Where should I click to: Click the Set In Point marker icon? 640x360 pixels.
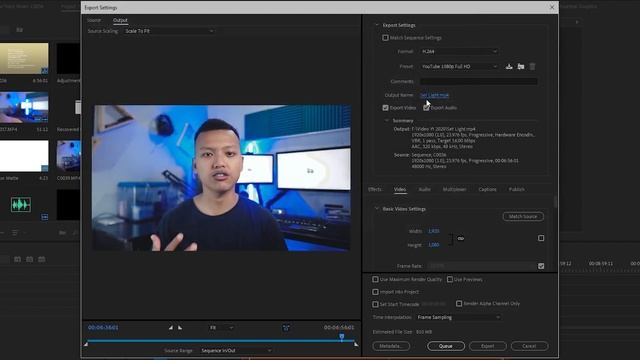[x=171, y=327]
